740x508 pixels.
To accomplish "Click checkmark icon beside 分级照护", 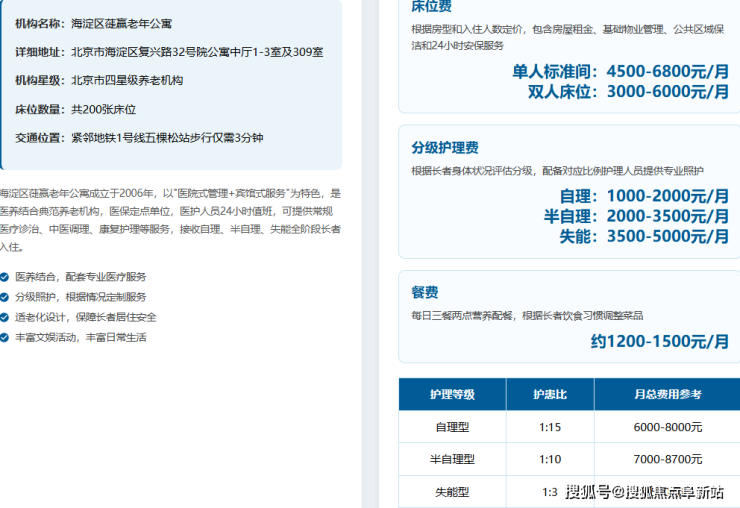I will (4, 297).
